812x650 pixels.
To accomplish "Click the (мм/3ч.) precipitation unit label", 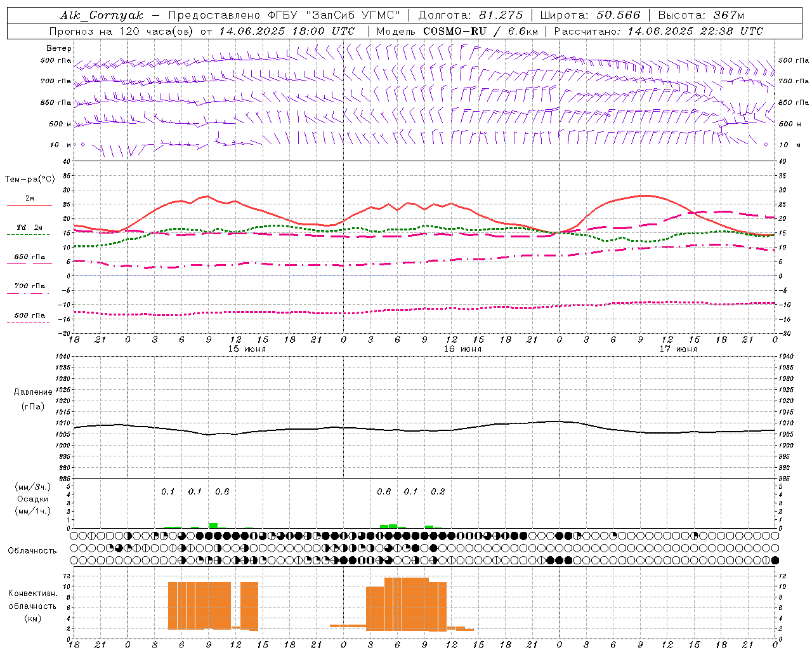I will [x=33, y=487].
